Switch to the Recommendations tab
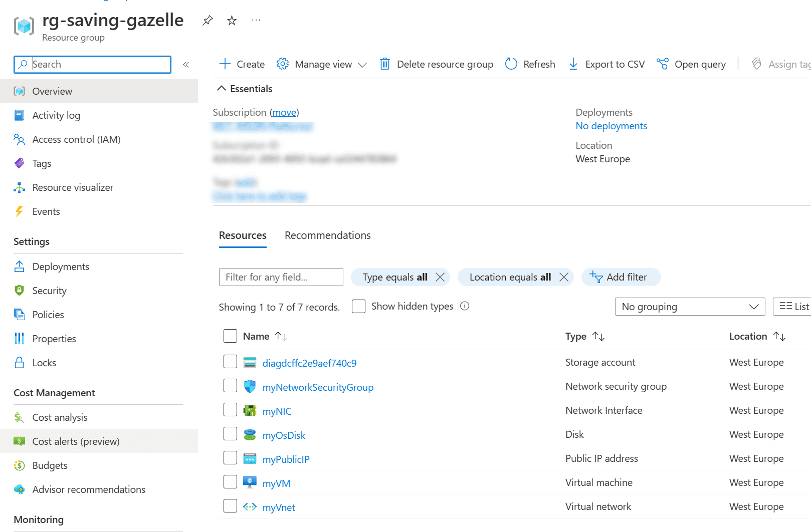The width and height of the screenshot is (811, 532). (328, 235)
